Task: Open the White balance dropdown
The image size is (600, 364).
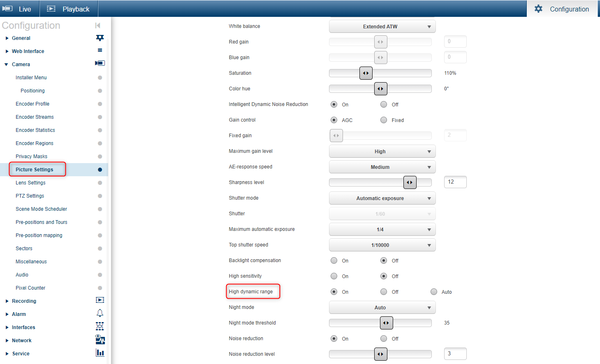Action: (382, 27)
